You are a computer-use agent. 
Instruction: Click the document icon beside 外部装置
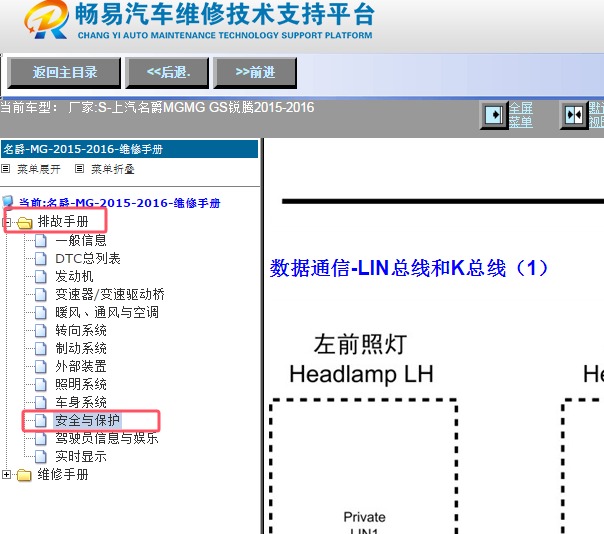(40, 367)
